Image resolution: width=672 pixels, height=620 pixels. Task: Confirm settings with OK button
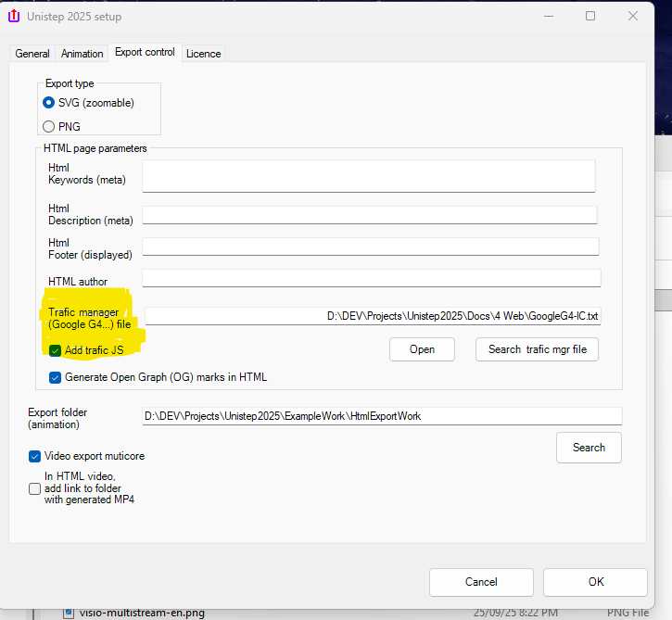click(595, 582)
